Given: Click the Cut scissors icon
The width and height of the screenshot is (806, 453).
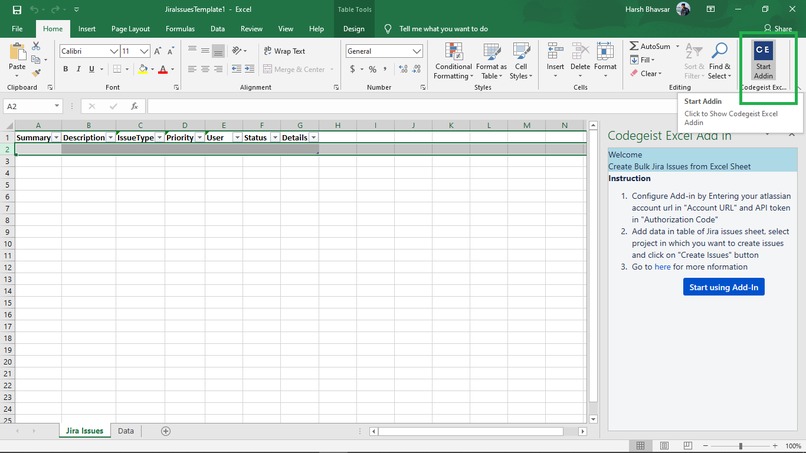Looking at the screenshot, I should click(x=36, y=46).
